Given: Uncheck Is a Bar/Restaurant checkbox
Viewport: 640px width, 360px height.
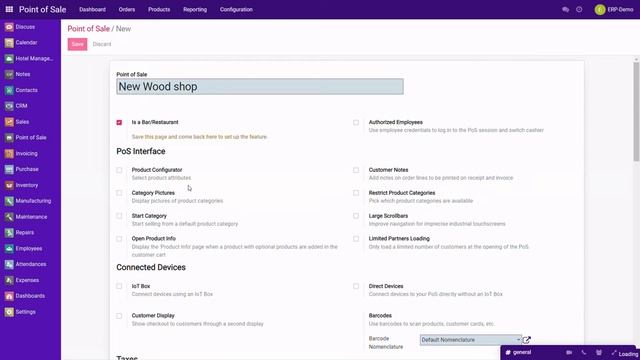Looking at the screenshot, I should pos(119,122).
